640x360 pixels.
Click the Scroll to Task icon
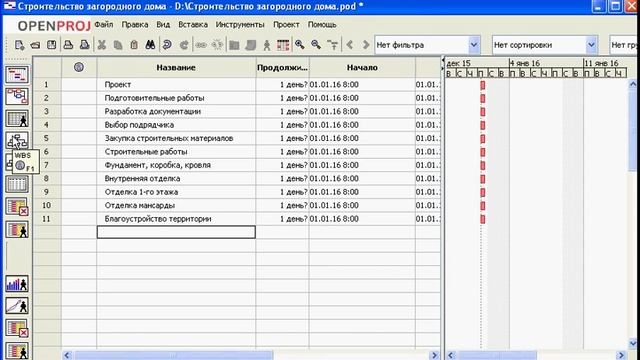333,45
